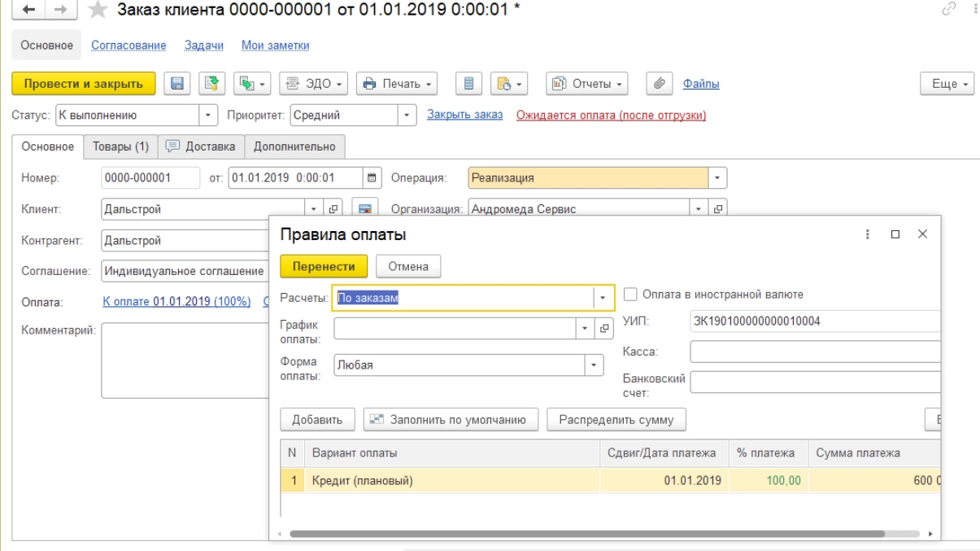
Task: Expand the Клиент dropdown arrow
Action: coord(315,209)
